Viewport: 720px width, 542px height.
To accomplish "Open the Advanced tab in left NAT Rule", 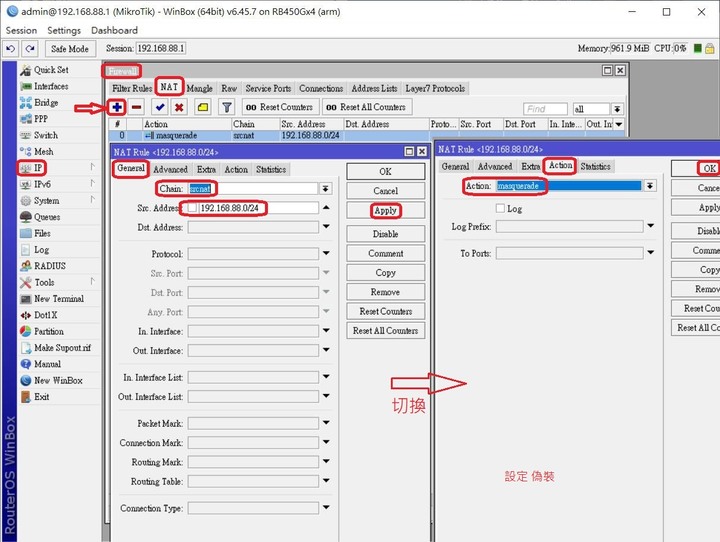I will tap(170, 169).
